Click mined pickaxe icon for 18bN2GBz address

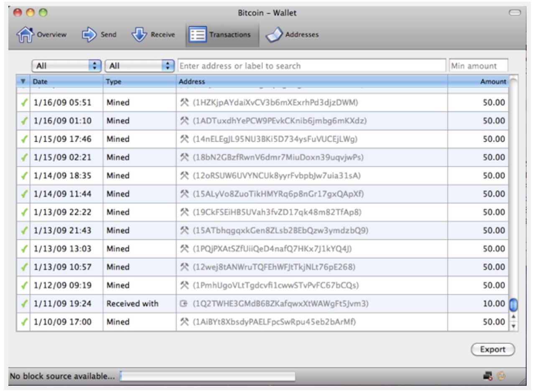coord(184,158)
